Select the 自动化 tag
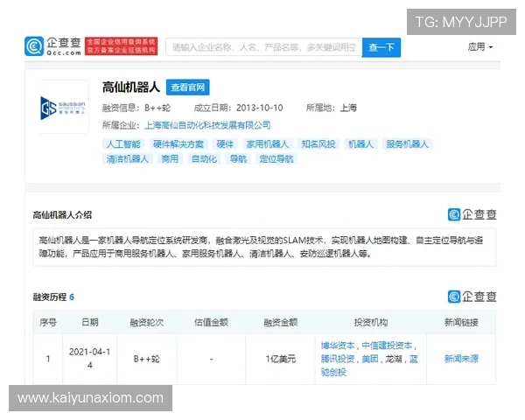 tap(204, 158)
